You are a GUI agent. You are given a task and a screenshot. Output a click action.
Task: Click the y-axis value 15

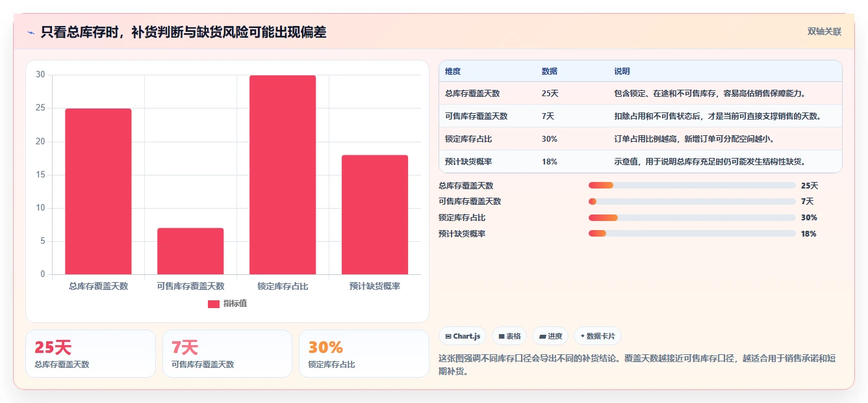[x=40, y=174]
